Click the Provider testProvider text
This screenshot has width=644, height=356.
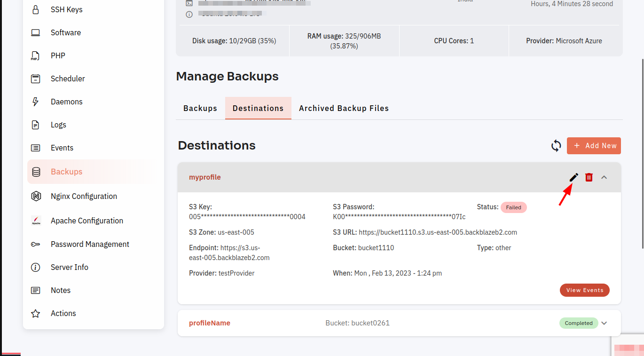(x=221, y=273)
